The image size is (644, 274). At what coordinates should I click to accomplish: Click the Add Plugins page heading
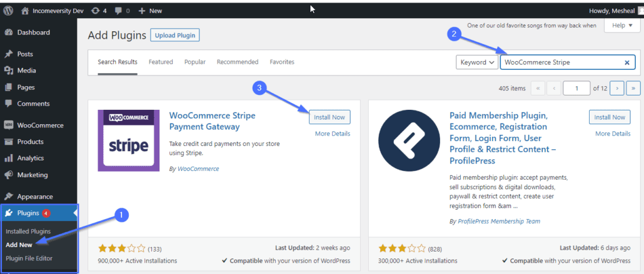(117, 36)
